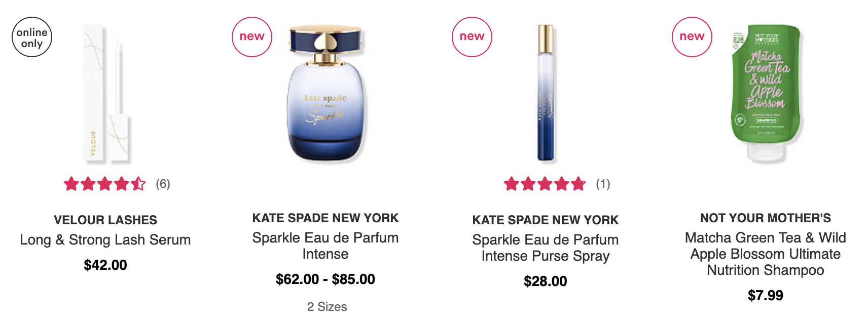Open Sparkle Eau de Parfum Intense title
This screenshot has height=324, width=868.
(325, 246)
